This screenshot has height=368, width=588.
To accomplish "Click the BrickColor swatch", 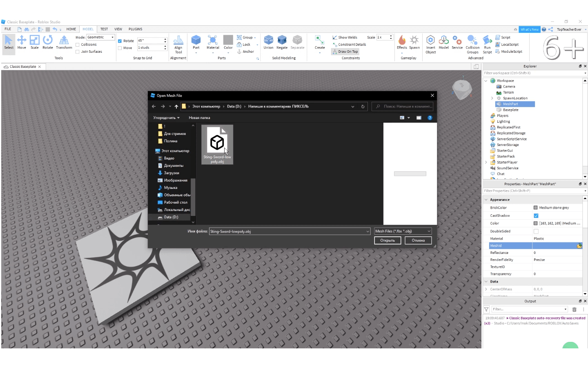I will [536, 208].
